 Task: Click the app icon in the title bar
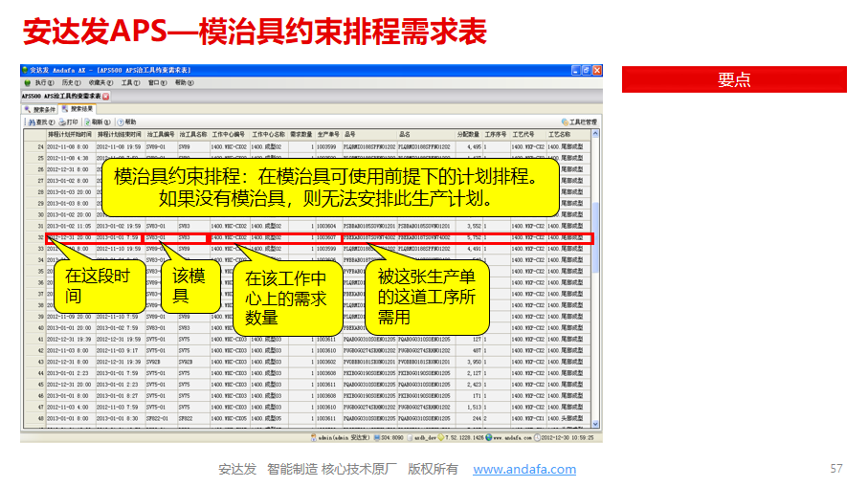pos(25,70)
